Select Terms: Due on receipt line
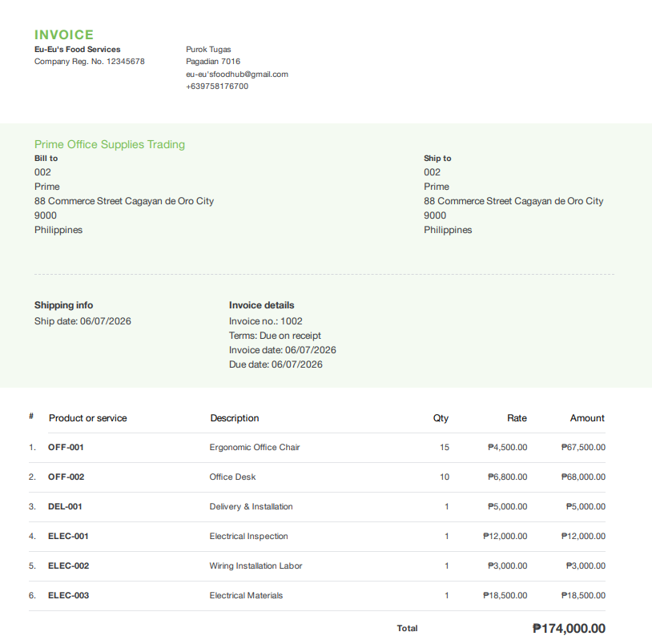Image resolution: width=652 pixels, height=644 pixels. 275,336
